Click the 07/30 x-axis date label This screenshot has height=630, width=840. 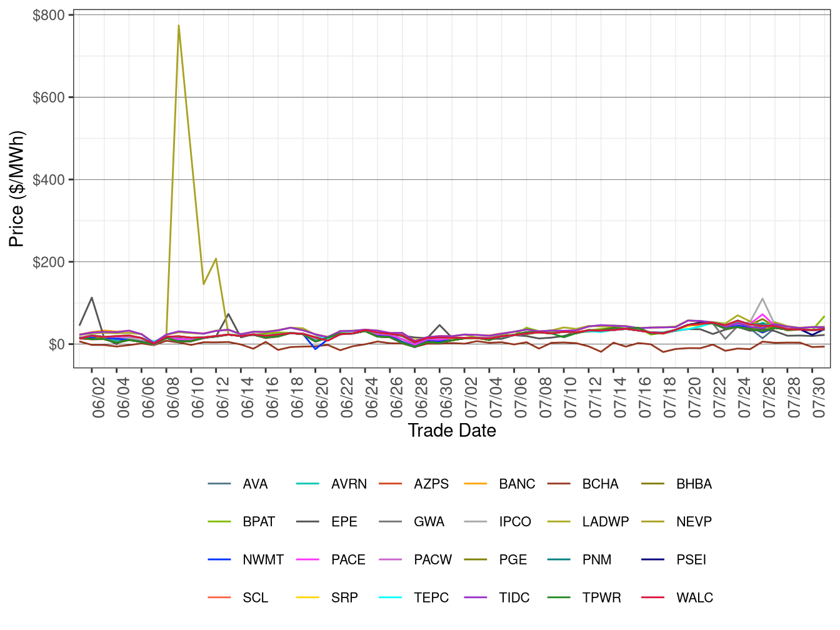[819, 397]
